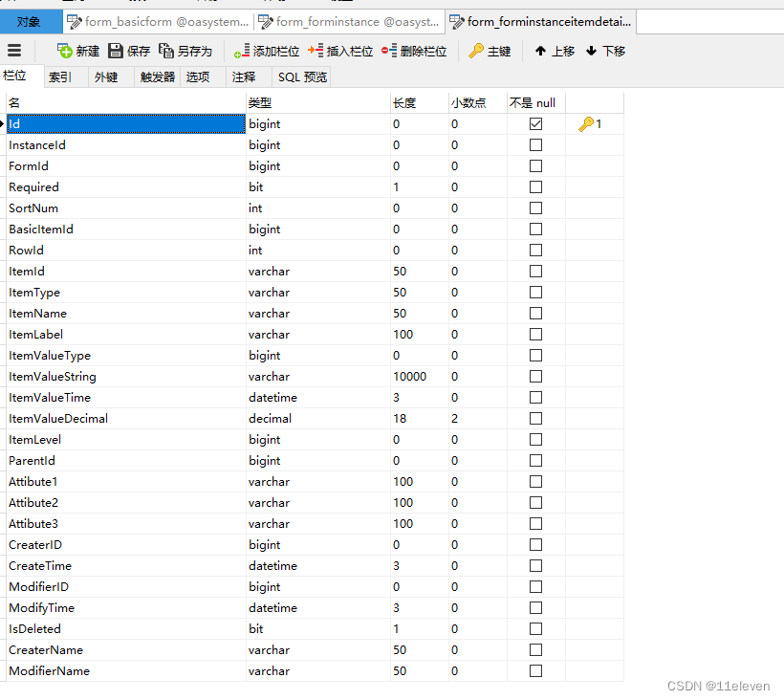Image resolution: width=784 pixels, height=700 pixels.
Task: Click the length 10000 cell
Action: coord(420,377)
